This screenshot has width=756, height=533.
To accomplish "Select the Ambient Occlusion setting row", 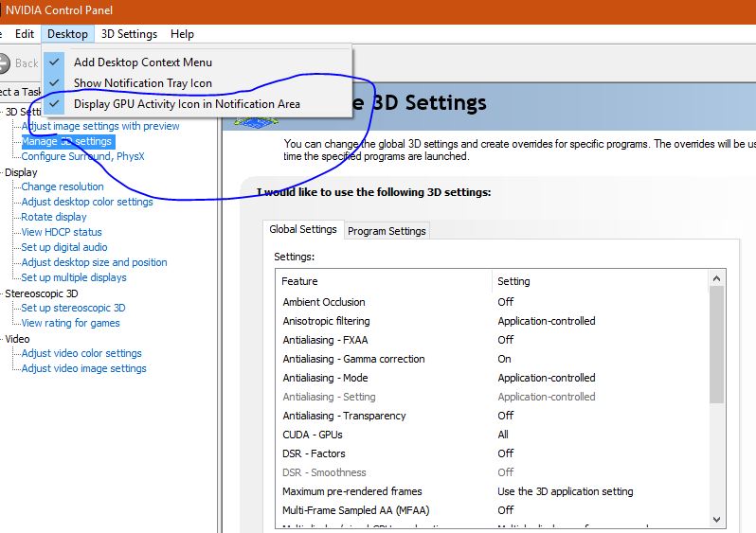I will 492,302.
